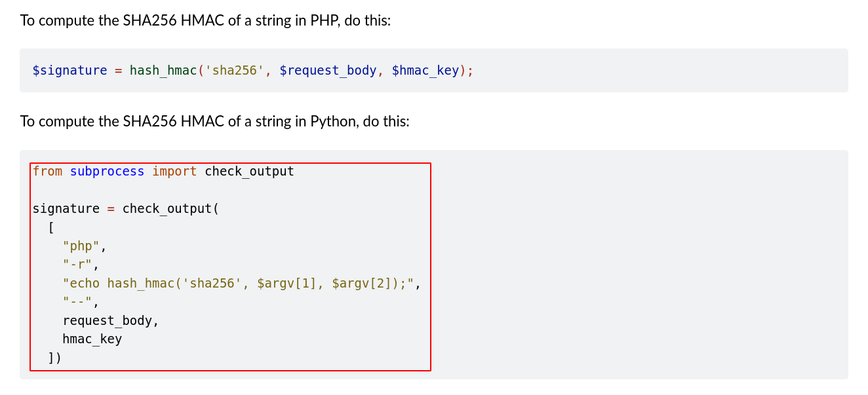Click the $hmac_key variable in PHP code
Image resolution: width=868 pixels, height=395 pixels.
425,70
